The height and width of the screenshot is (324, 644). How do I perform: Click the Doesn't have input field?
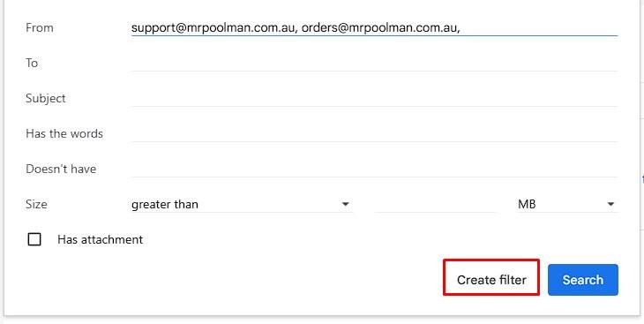(x=374, y=169)
